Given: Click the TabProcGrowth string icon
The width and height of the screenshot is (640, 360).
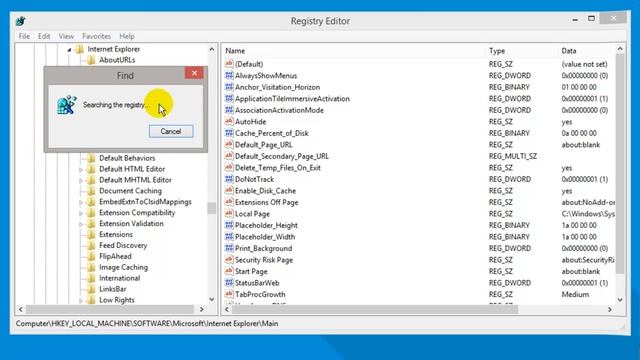Looking at the screenshot, I should (x=229, y=294).
